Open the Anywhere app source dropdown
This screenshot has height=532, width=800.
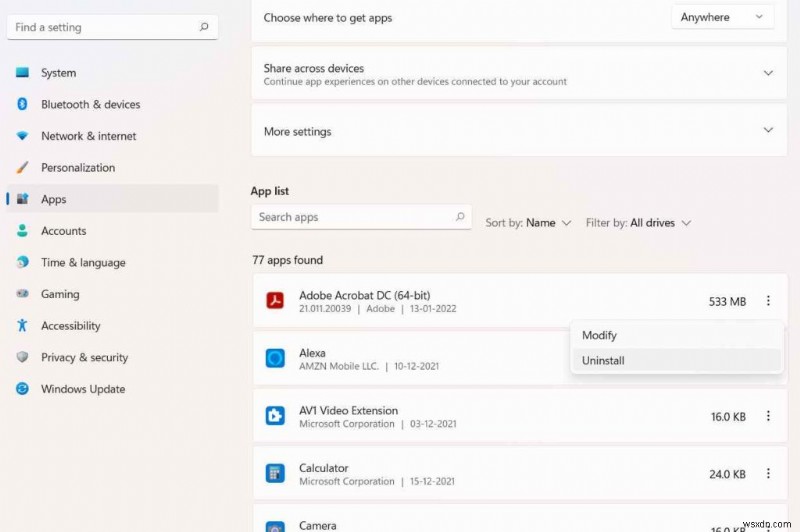pyautogui.click(x=722, y=17)
